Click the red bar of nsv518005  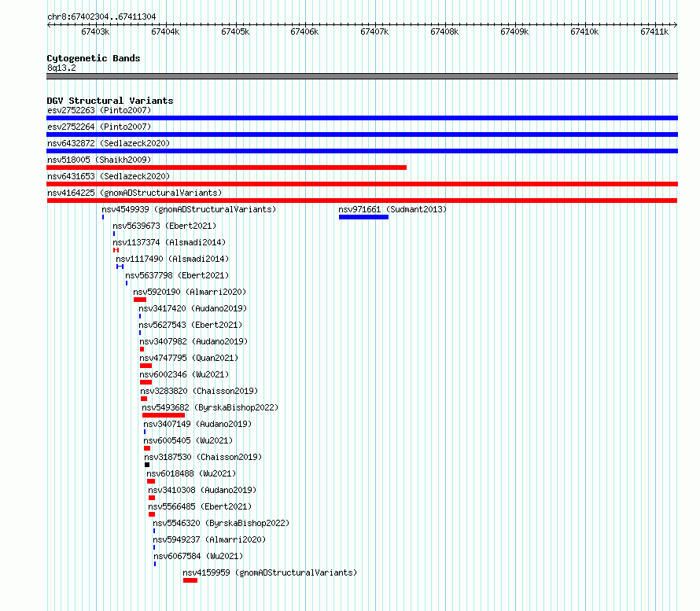pyautogui.click(x=227, y=167)
